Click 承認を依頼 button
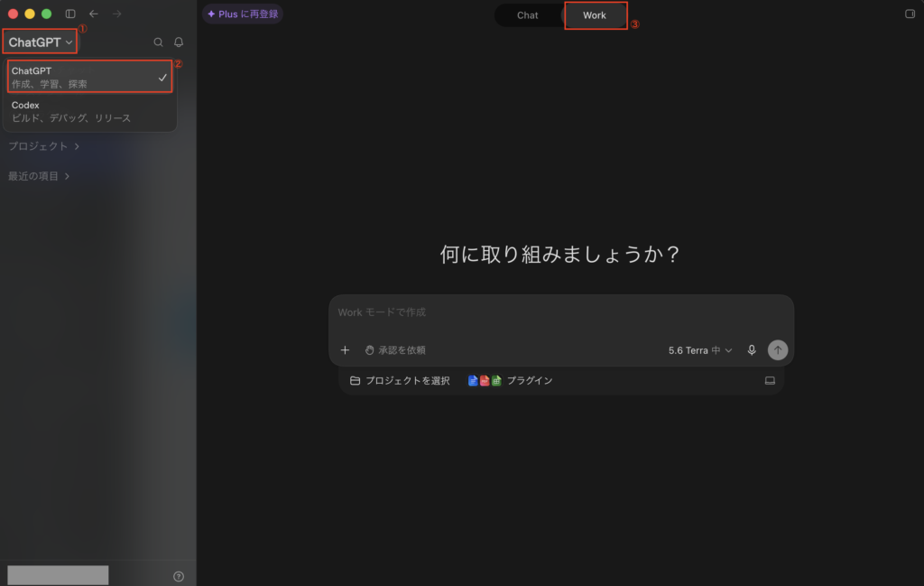The image size is (924, 586). pos(395,350)
